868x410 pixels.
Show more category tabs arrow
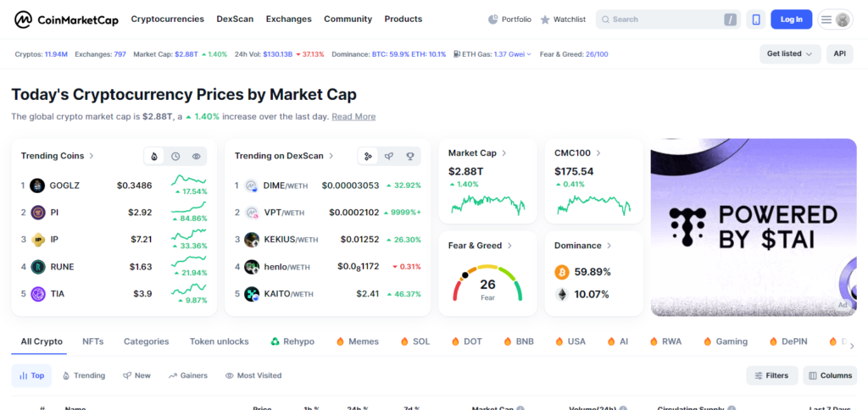click(851, 346)
